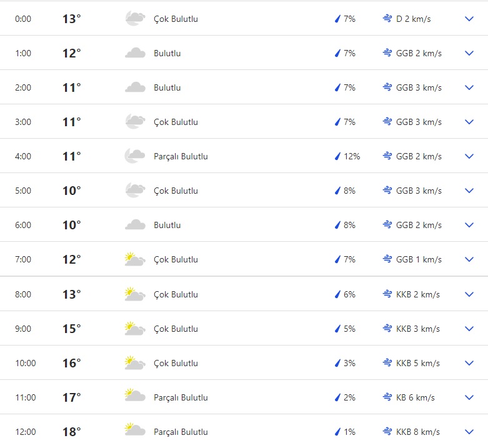This screenshot has height=448, width=488.
Task: Expand the 7:00 forecast row chevron
Action: tap(469, 259)
